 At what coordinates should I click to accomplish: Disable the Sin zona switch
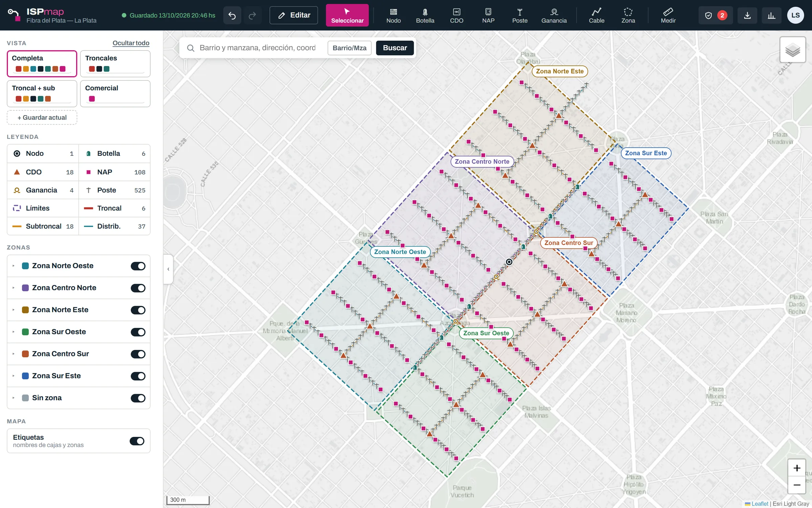(x=138, y=398)
